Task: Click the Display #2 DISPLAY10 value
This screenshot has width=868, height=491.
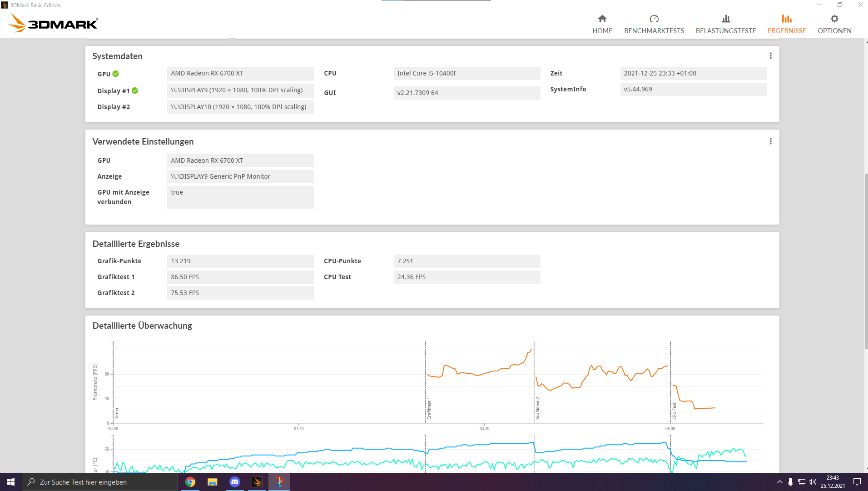Action: pyautogui.click(x=240, y=107)
